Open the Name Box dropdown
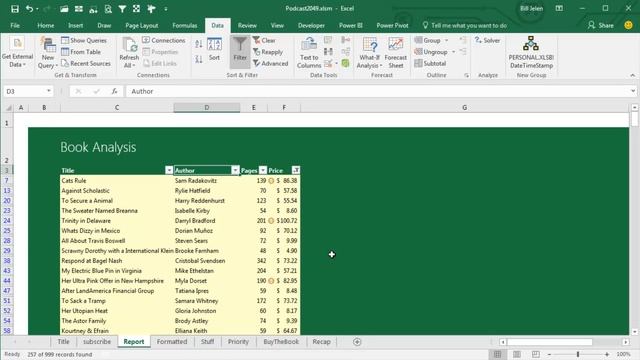 click(49, 91)
